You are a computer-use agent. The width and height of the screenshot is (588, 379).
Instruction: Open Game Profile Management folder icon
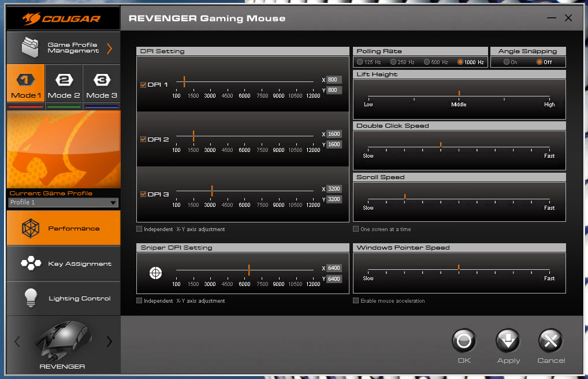(x=31, y=47)
